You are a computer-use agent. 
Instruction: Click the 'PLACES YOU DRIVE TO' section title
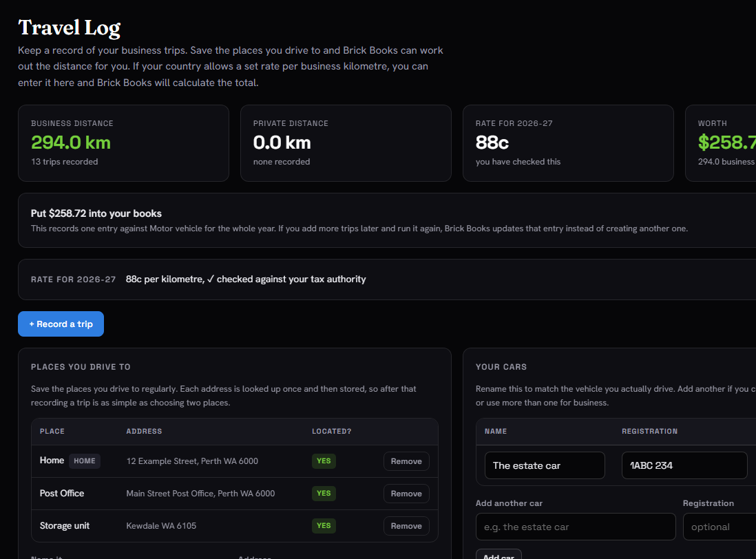(x=81, y=367)
